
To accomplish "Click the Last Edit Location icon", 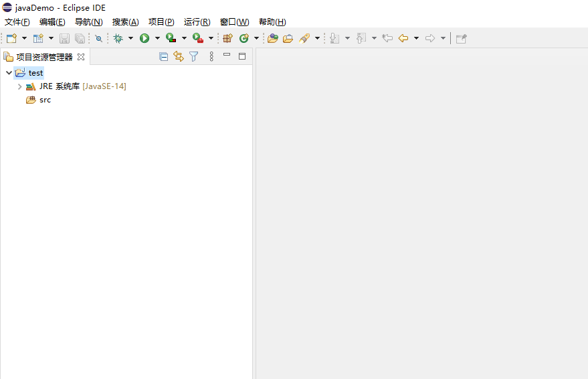I will (x=387, y=38).
